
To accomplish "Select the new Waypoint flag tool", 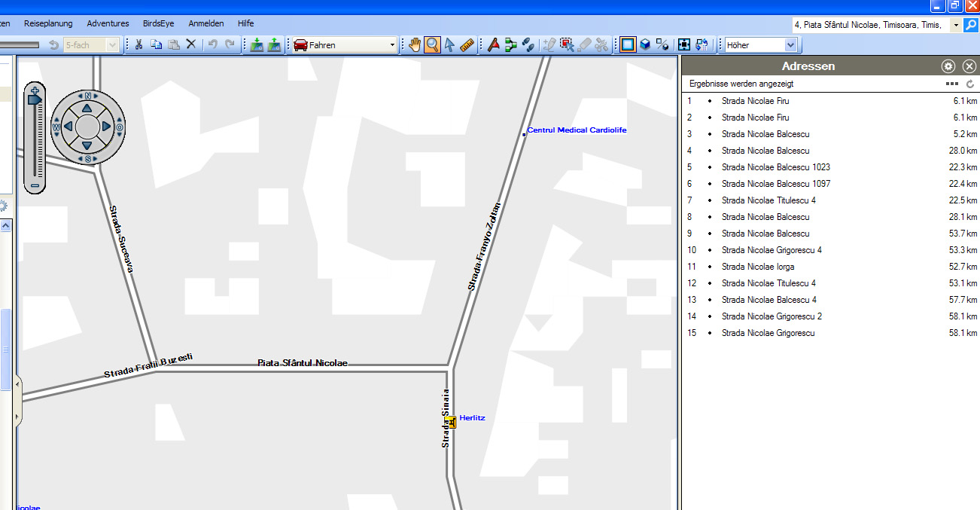I will [494, 45].
